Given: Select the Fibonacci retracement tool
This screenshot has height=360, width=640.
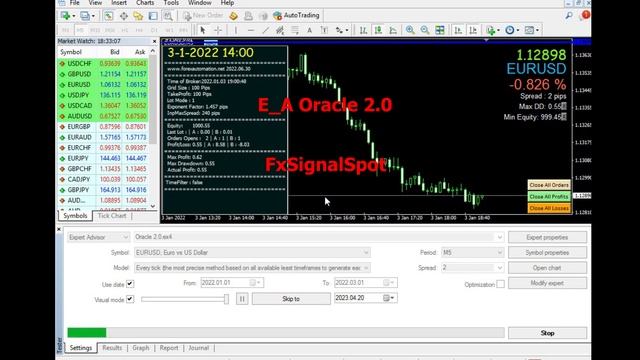Looking at the screenshot, I should tap(295, 30).
